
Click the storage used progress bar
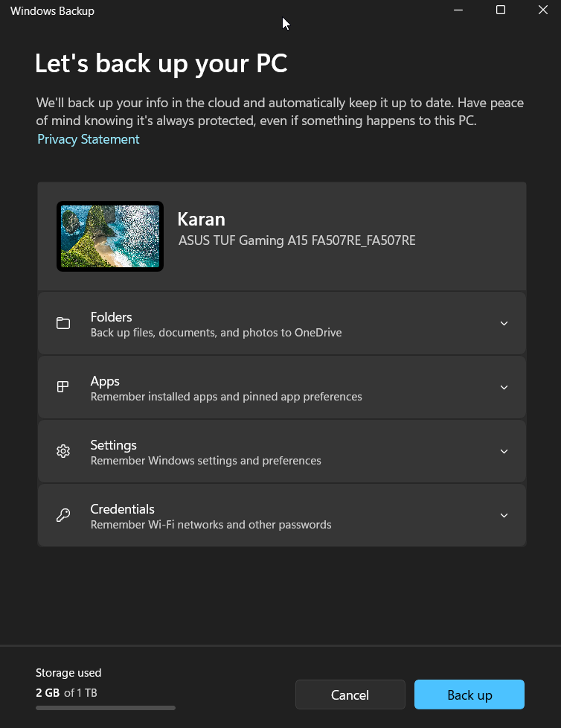106,708
